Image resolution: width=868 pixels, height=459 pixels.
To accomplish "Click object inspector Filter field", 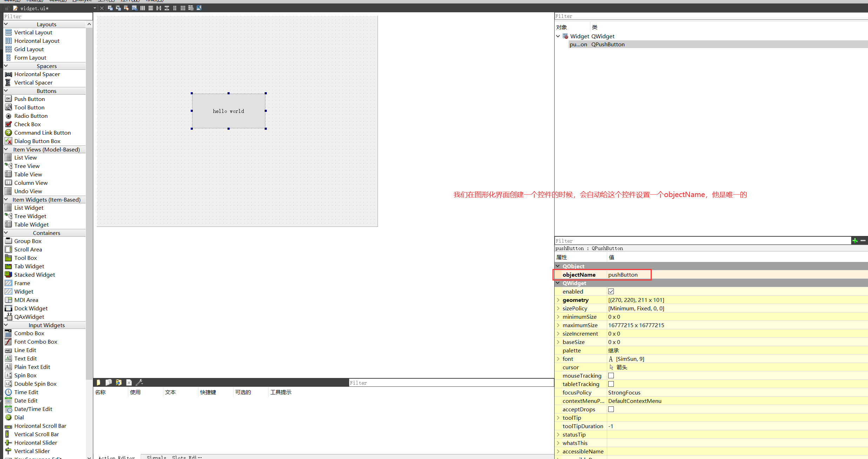I will pyautogui.click(x=711, y=16).
